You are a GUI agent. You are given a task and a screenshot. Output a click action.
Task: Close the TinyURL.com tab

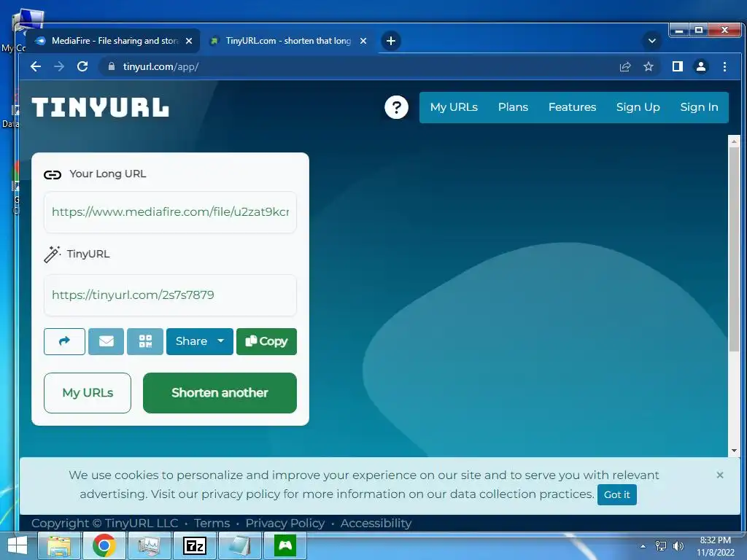click(x=363, y=41)
